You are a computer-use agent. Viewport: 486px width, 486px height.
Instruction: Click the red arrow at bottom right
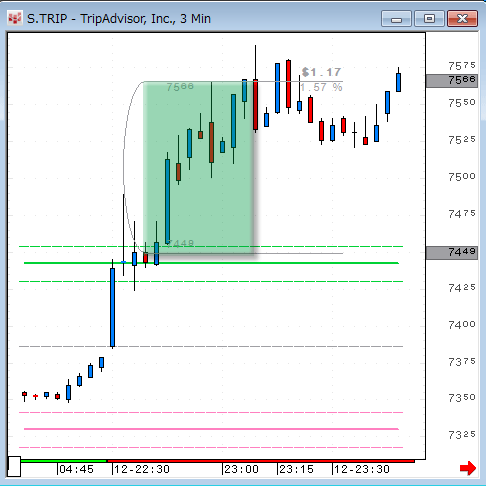click(468, 468)
